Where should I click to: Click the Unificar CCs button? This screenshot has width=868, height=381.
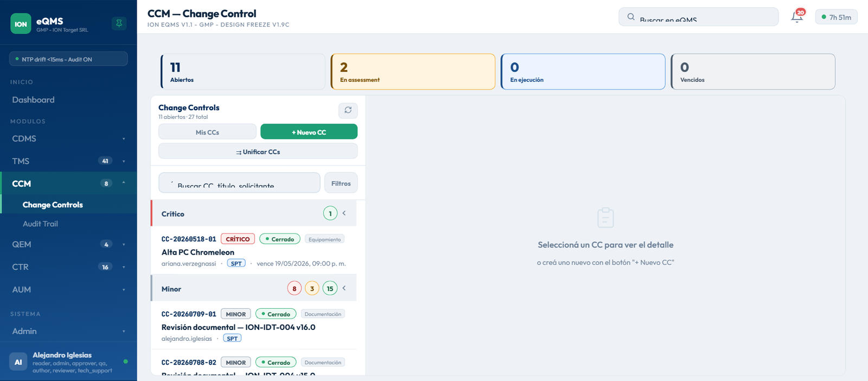click(258, 151)
